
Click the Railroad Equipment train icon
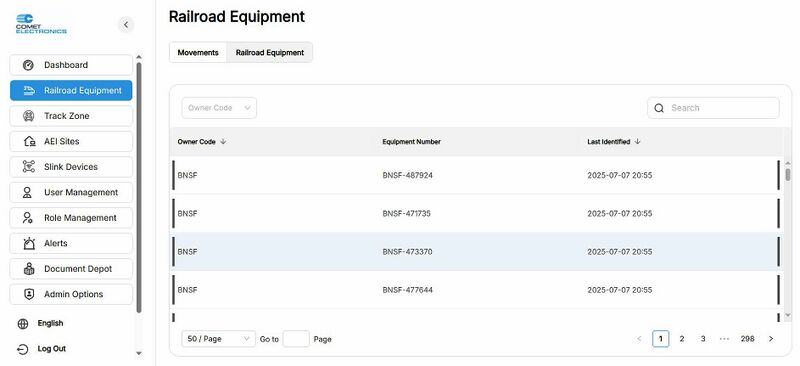[29, 91]
